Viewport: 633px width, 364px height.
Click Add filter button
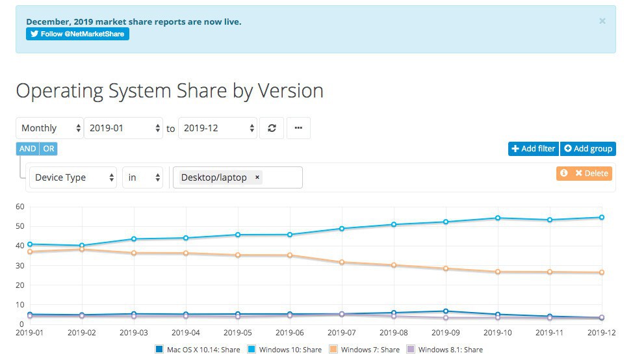(x=533, y=149)
